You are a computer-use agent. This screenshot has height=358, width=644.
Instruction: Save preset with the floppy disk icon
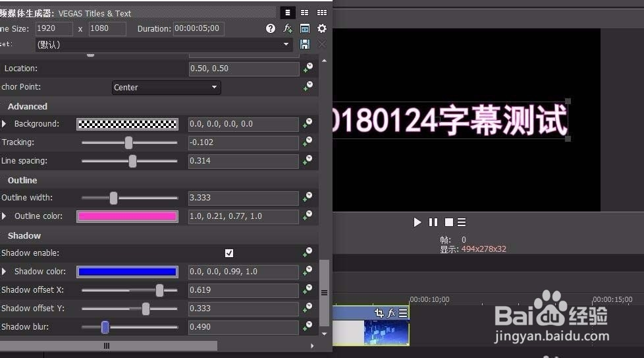pos(305,44)
